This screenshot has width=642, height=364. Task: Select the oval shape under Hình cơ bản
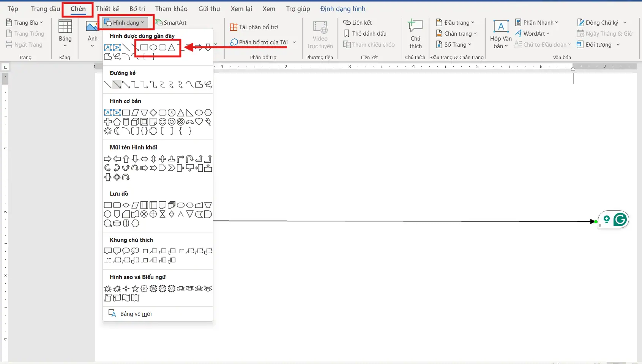coord(199,113)
